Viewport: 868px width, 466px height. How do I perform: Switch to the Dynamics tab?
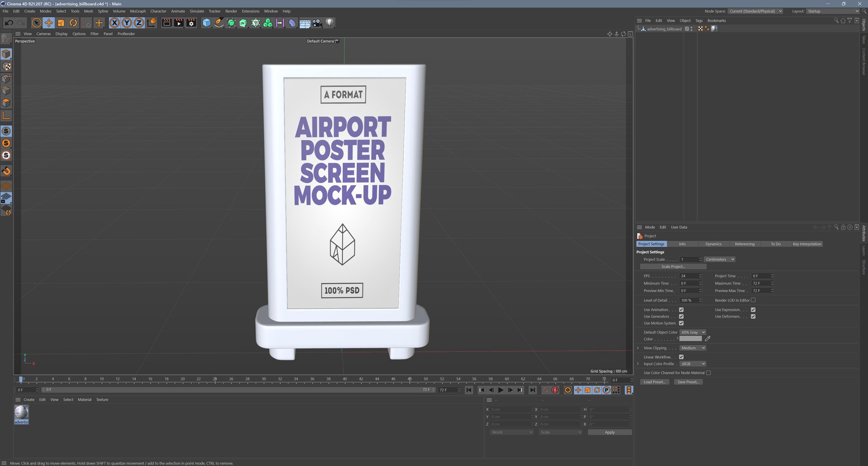click(x=713, y=244)
